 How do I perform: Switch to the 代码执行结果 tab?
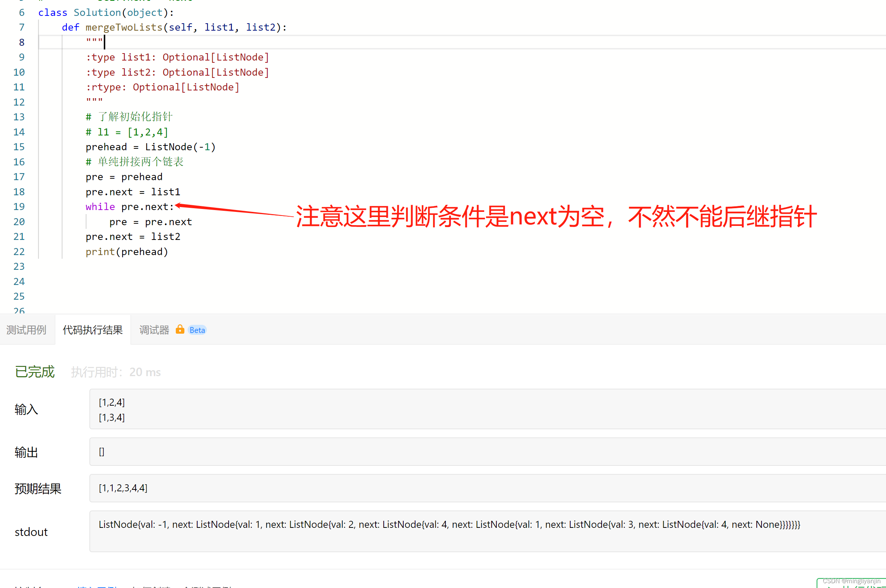pyautogui.click(x=93, y=330)
